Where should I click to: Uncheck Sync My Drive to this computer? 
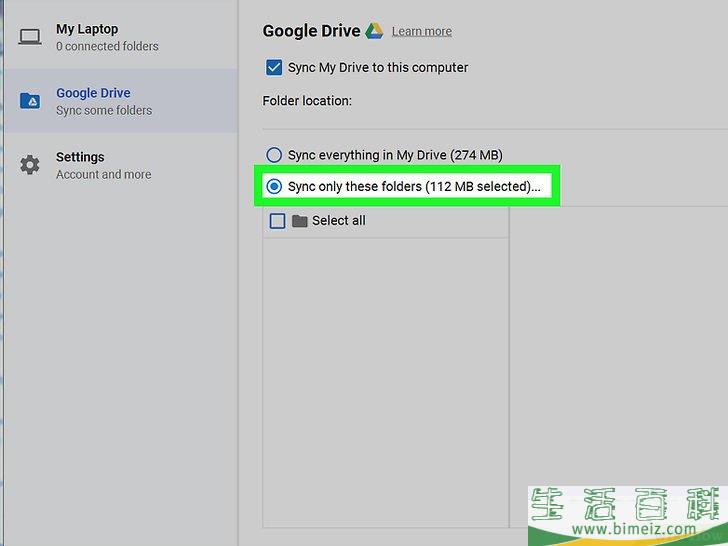(x=274, y=67)
